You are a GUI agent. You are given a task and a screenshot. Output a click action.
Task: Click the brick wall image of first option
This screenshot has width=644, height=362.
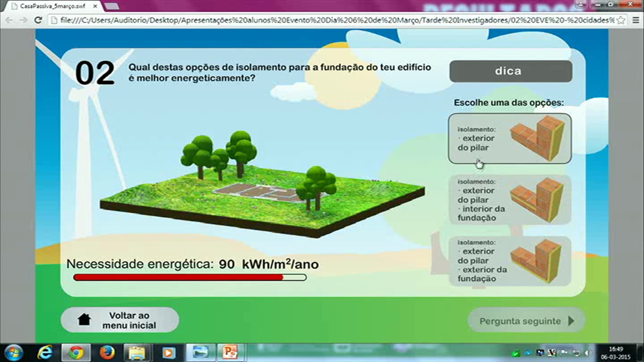point(537,138)
